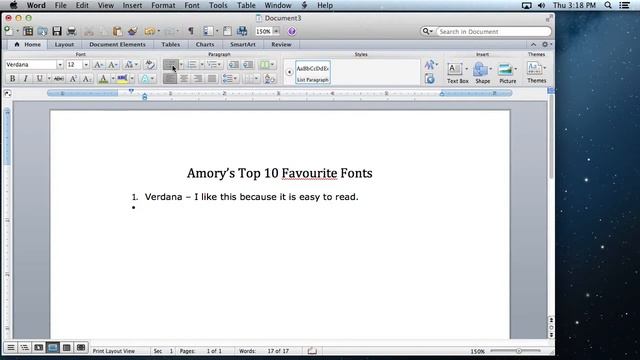
Task: Switch to Outline view in status bar
Action: pyautogui.click(x=25, y=347)
